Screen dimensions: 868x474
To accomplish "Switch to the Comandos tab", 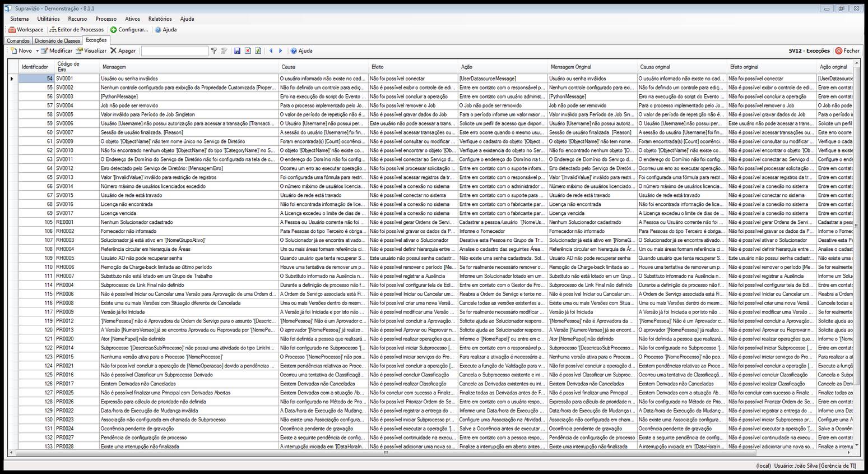I will 18,41.
